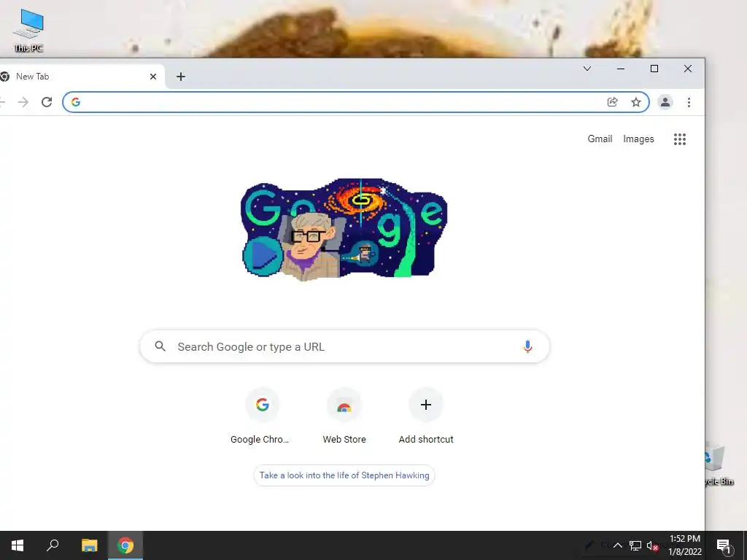This screenshot has height=560, width=747.
Task: Open the Web Store shortcut tile
Action: click(344, 416)
